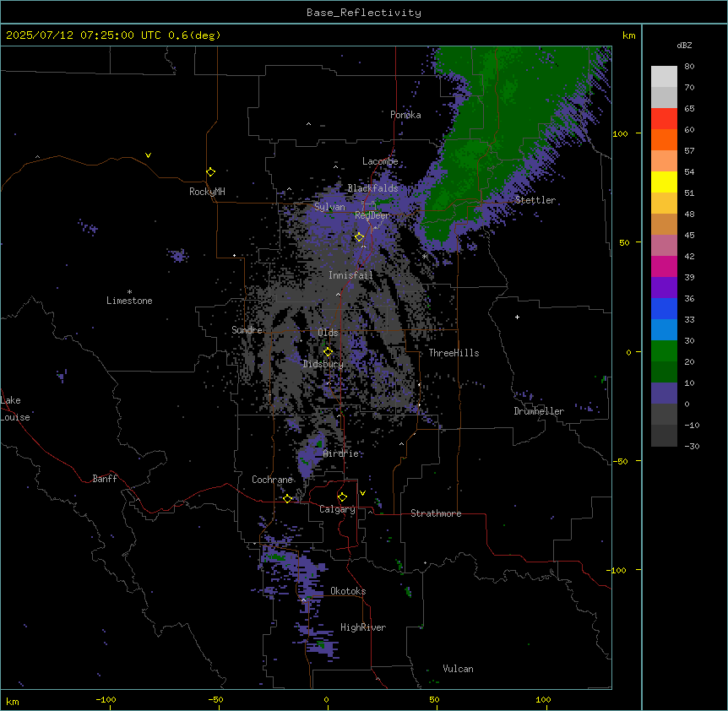This screenshot has width=728, height=711.
Task: Click the yellow station marker below Cochrane
Action: pos(288,499)
